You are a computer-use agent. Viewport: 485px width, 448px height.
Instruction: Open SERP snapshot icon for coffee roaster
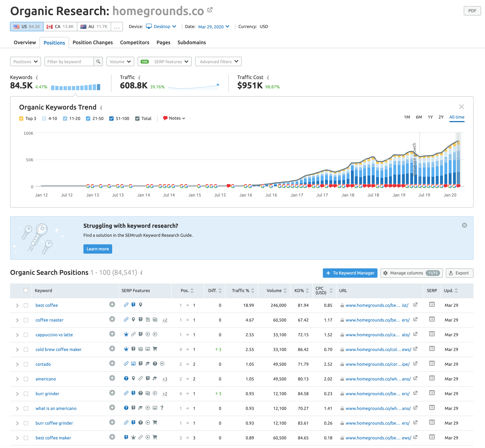pyautogui.click(x=432, y=319)
